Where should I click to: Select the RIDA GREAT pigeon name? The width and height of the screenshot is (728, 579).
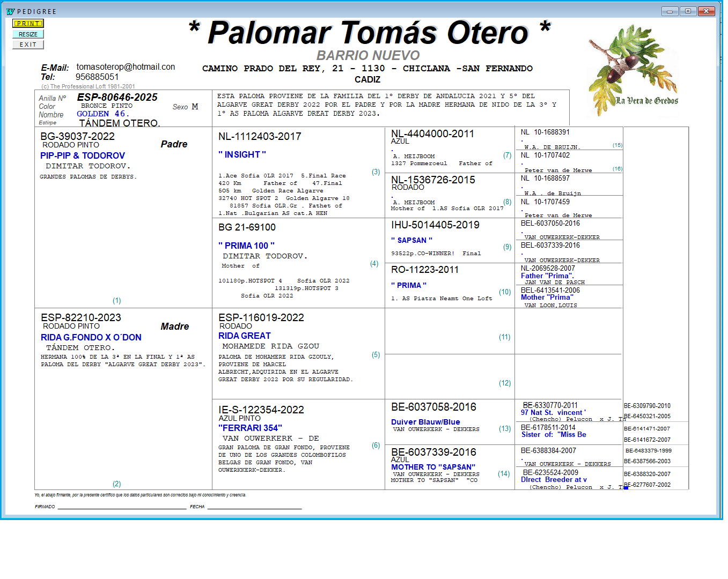click(245, 336)
